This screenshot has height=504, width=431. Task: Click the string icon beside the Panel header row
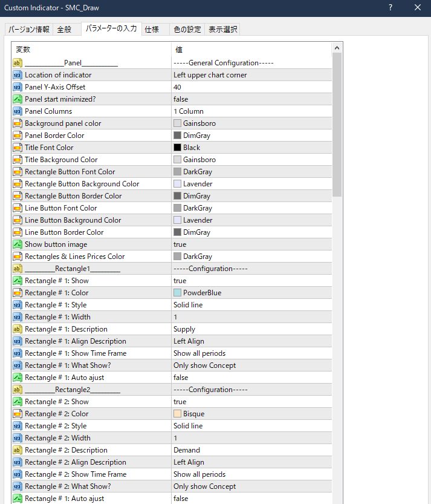click(x=18, y=63)
